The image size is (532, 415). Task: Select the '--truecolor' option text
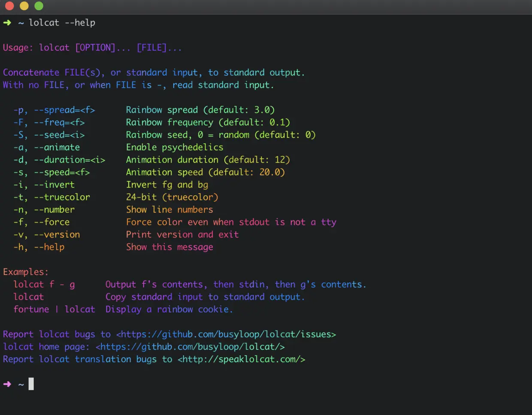click(62, 197)
